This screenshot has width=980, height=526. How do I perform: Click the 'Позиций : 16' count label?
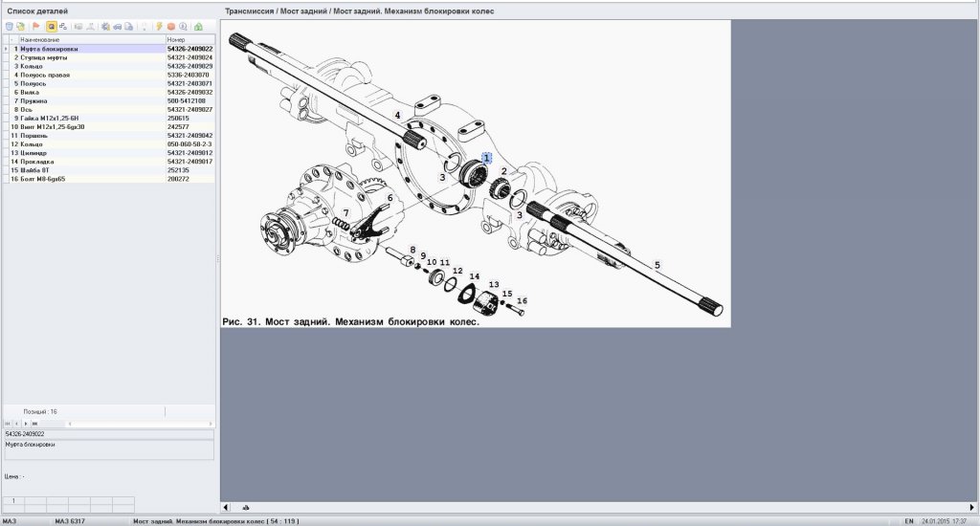pyautogui.click(x=40, y=411)
